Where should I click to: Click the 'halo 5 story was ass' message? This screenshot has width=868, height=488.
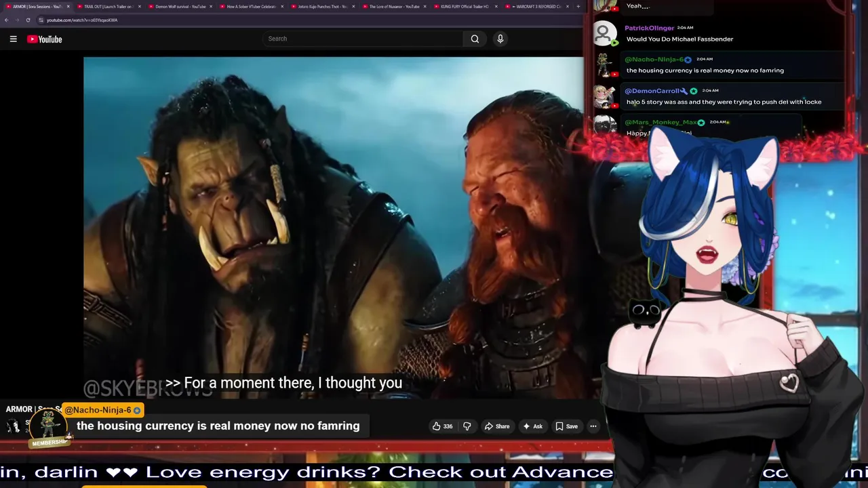[724, 102]
